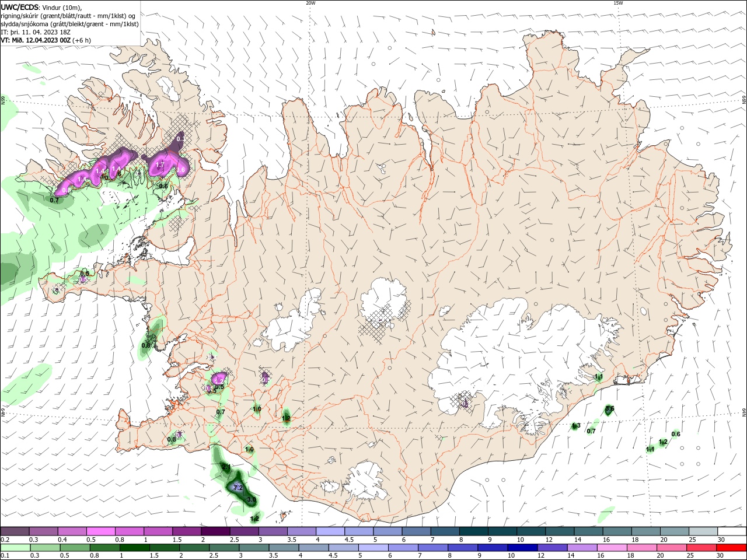The width and height of the screenshot is (747, 560).
Task: Click the 2.1 precipitation value on the map
Action: (226, 466)
